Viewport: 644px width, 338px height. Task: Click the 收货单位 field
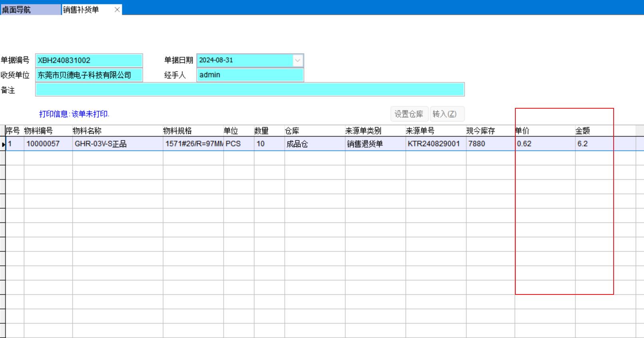89,75
